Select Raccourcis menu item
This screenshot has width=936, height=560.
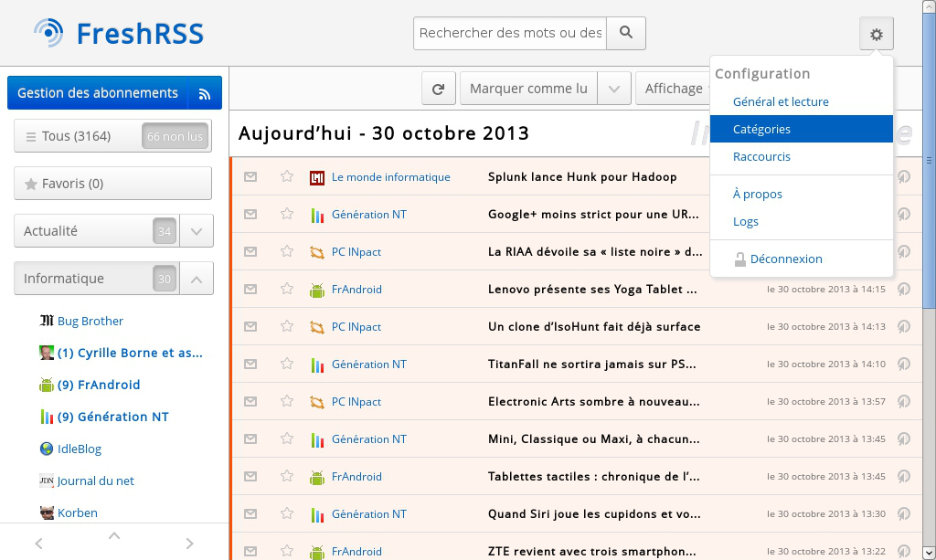tap(801, 156)
